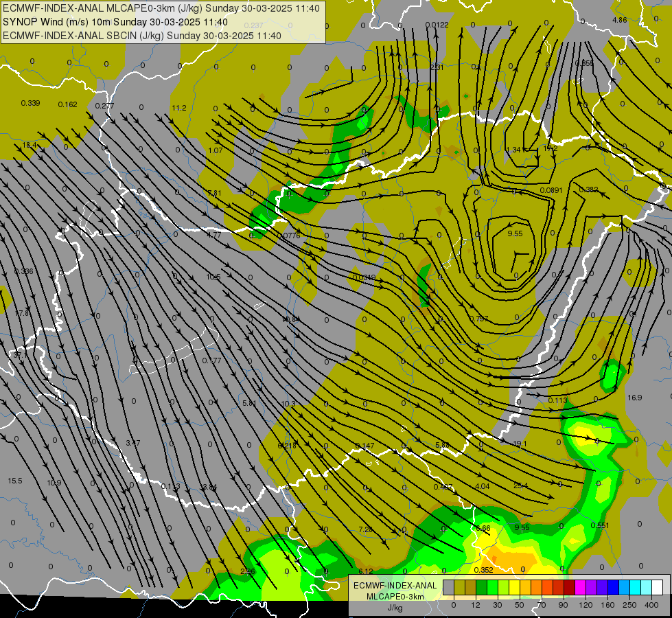Click the map value 4.86
Image resolution: width=672 pixels, height=618 pixels.
tap(620, 20)
